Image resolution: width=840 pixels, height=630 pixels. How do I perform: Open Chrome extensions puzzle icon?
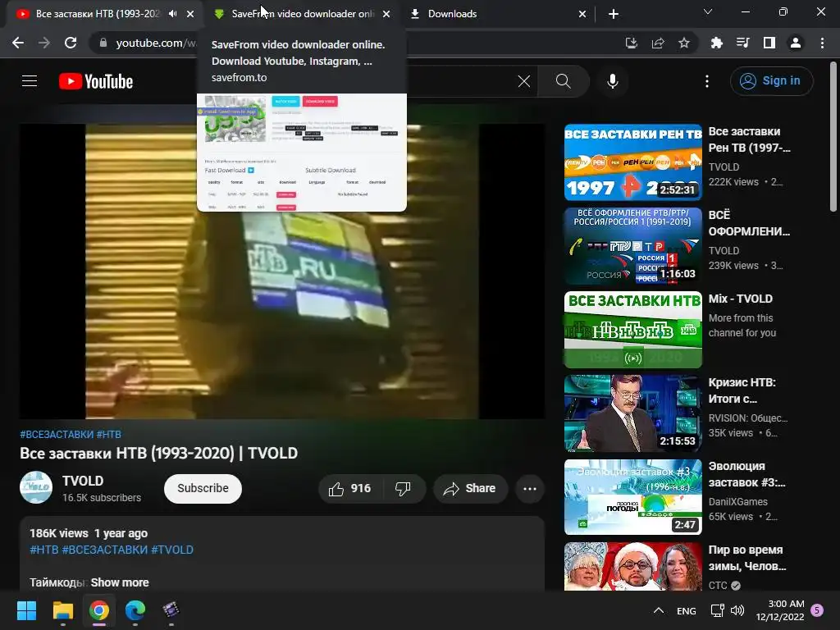716,43
